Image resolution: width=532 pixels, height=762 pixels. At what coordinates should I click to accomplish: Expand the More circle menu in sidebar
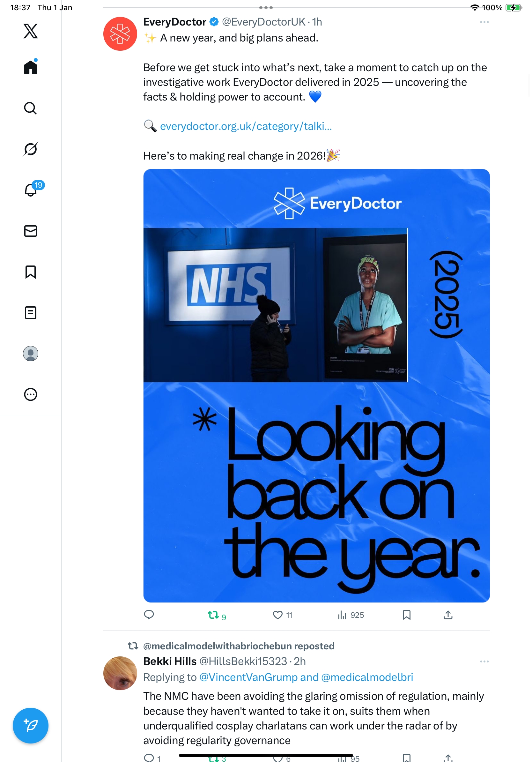31,394
